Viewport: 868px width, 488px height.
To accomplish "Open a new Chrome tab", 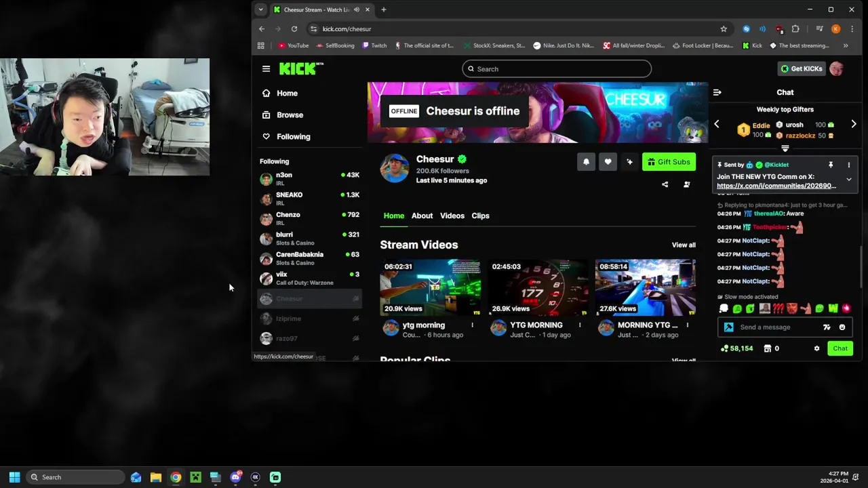I will click(x=384, y=9).
